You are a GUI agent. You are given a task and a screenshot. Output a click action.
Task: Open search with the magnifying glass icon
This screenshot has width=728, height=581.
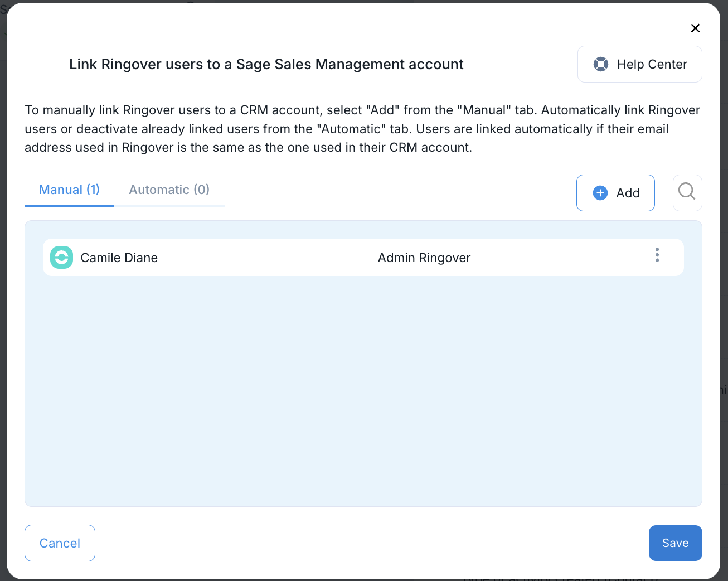tap(687, 192)
